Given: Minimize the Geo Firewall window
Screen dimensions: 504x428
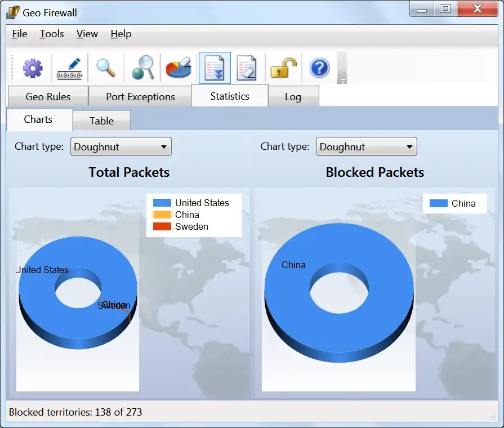Looking at the screenshot, I should (422, 9).
